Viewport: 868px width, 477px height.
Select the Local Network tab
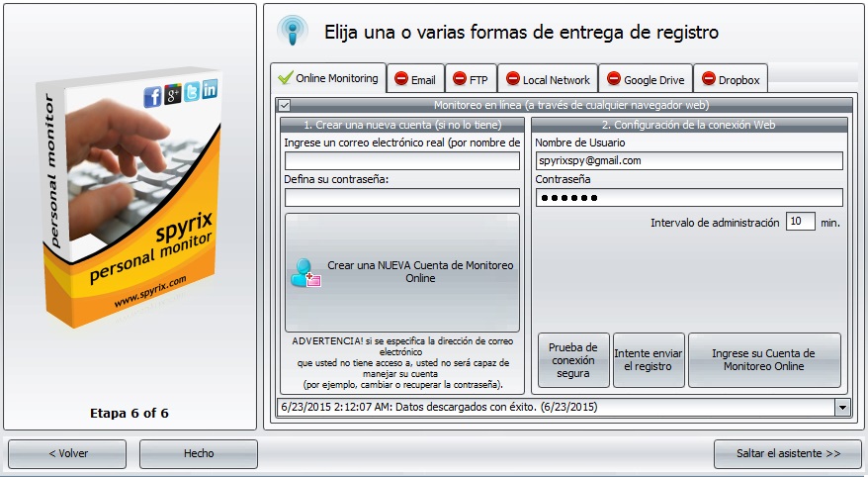point(548,79)
